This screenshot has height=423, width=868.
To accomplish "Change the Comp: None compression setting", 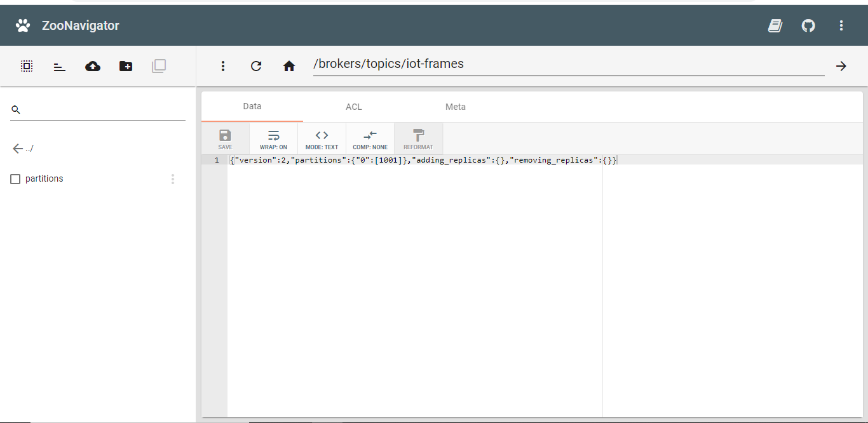I will 370,139.
